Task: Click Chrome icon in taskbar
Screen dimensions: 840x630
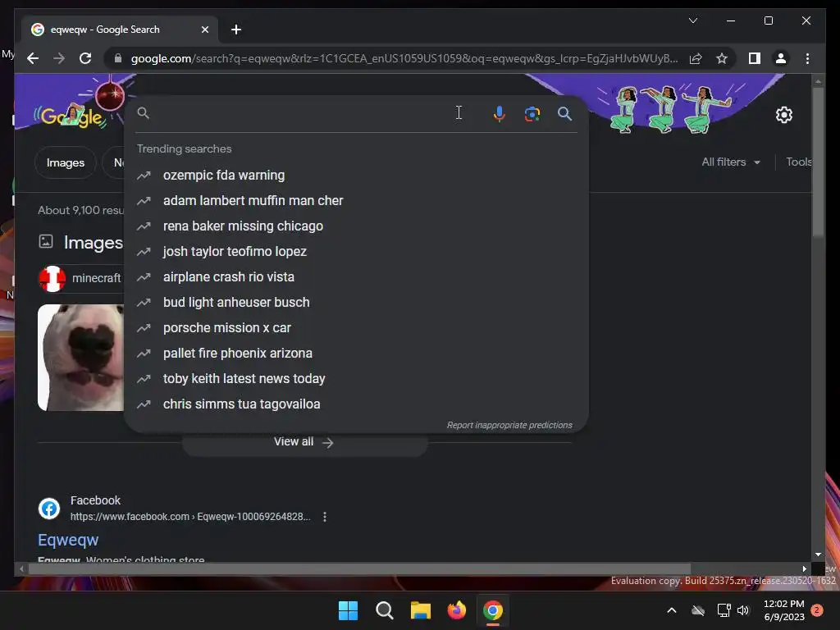Action: click(x=493, y=610)
